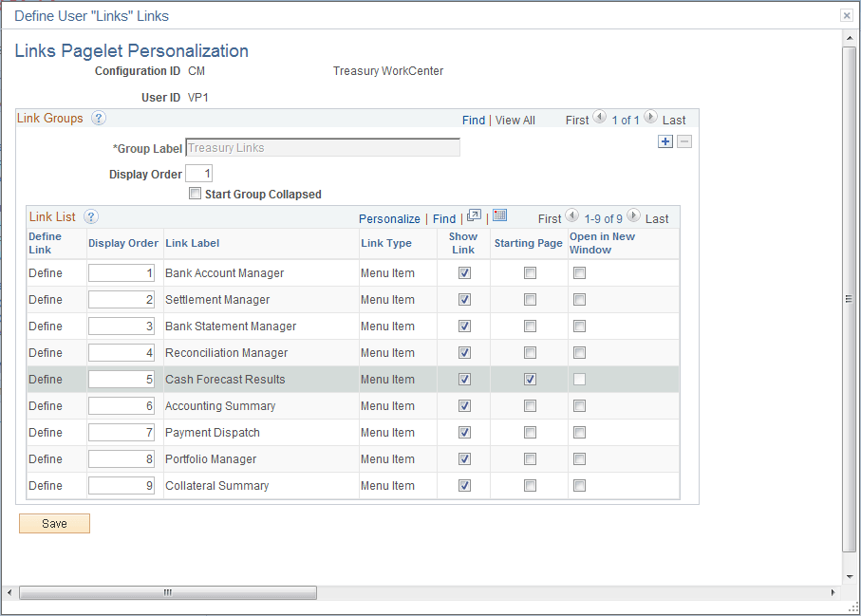Enable Start Group Collapsed
This screenshot has width=861, height=616.
click(195, 193)
